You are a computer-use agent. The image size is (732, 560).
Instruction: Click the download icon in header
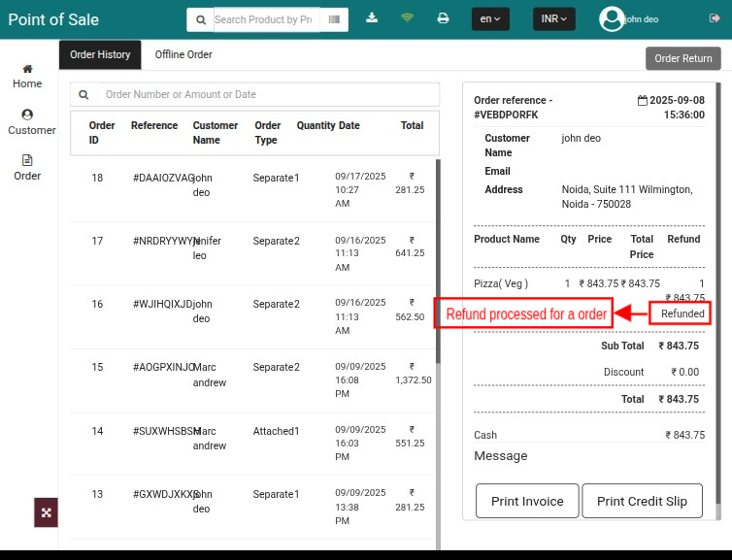pyautogui.click(x=372, y=18)
